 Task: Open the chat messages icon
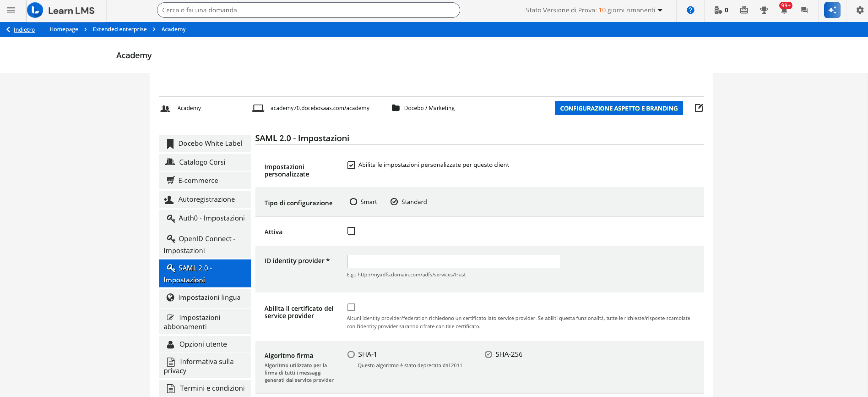(804, 10)
